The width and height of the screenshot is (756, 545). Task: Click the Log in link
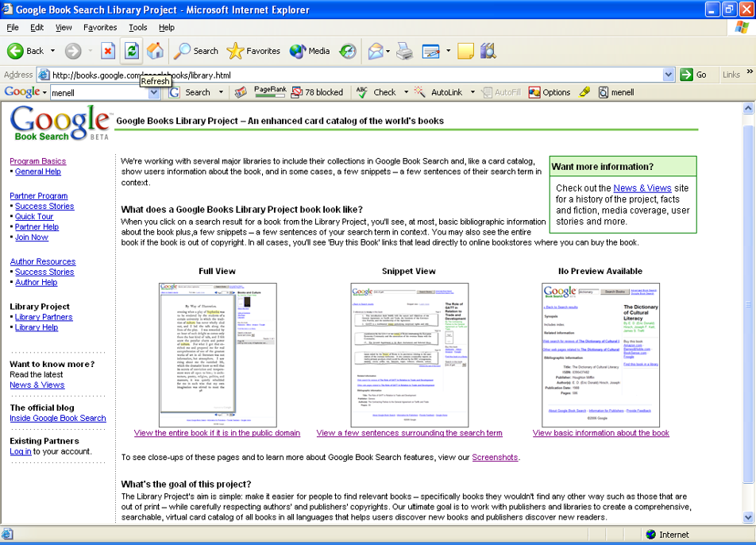tap(21, 451)
